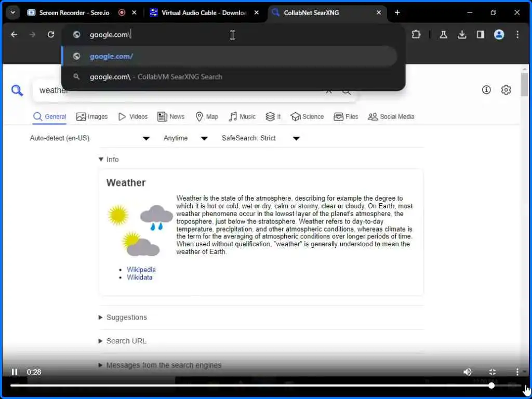Click the page vertical scrollbar thumb

(525, 84)
